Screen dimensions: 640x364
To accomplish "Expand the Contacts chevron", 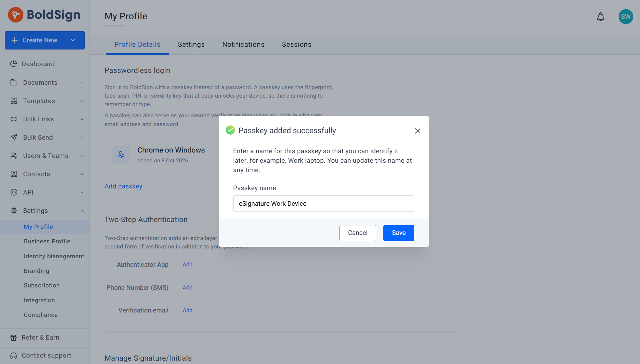I will coord(82,174).
